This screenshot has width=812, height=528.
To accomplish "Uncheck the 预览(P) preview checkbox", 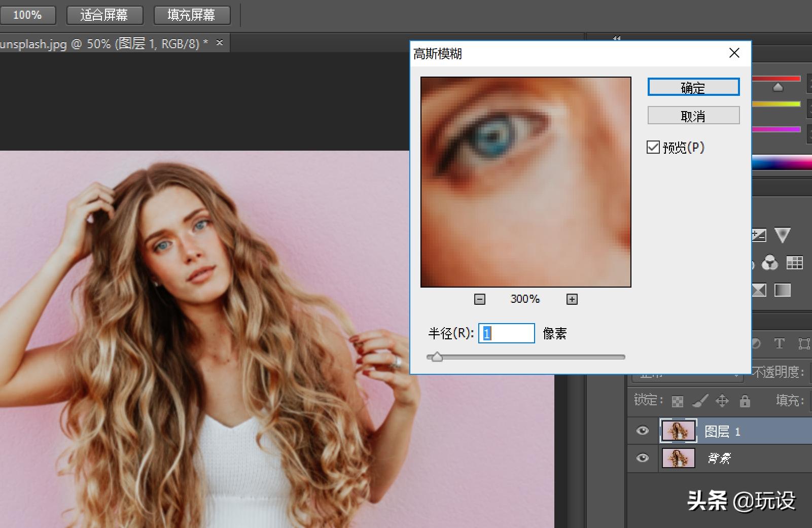I will point(653,148).
